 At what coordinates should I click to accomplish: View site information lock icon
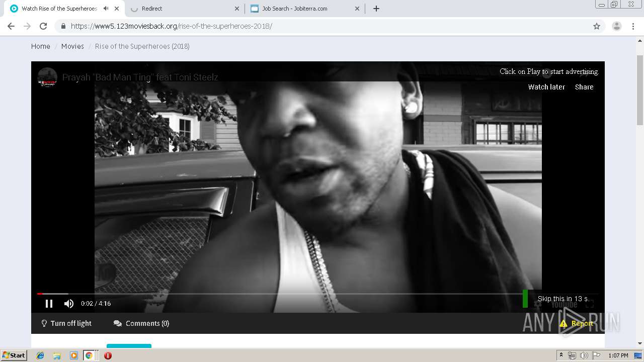click(63, 26)
